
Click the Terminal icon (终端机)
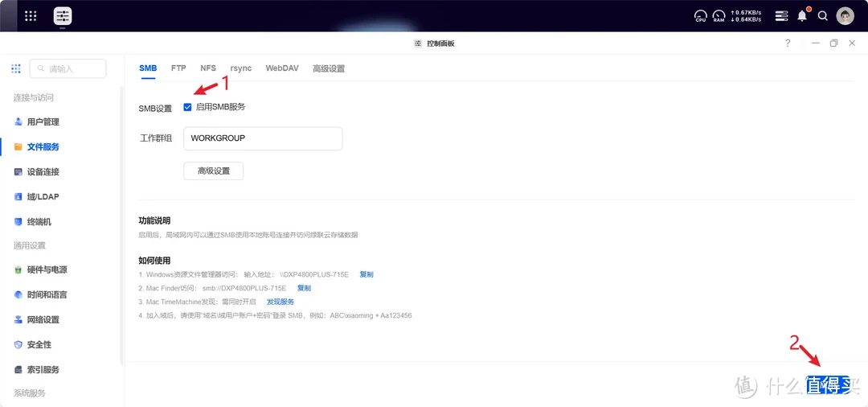pyautogui.click(x=18, y=221)
